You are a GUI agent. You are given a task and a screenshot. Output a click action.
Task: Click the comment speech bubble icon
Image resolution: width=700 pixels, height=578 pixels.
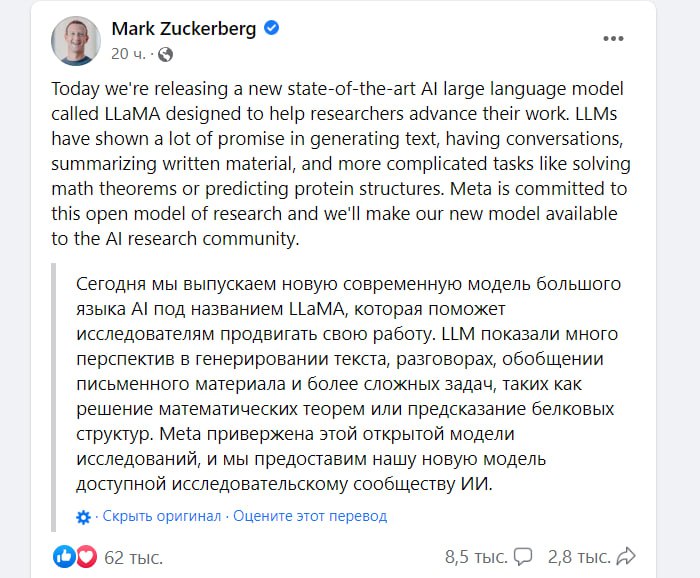[x=522, y=556]
